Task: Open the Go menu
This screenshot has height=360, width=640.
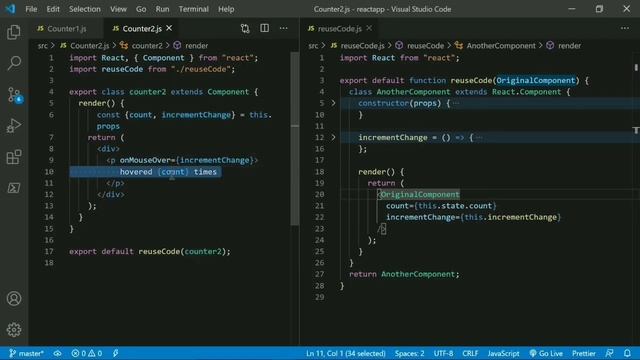Action: (141, 9)
